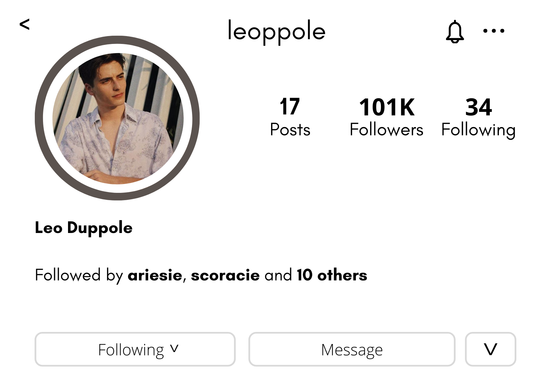Tap the "Posts" label under 17
The height and width of the screenshot is (392, 553).
point(290,130)
